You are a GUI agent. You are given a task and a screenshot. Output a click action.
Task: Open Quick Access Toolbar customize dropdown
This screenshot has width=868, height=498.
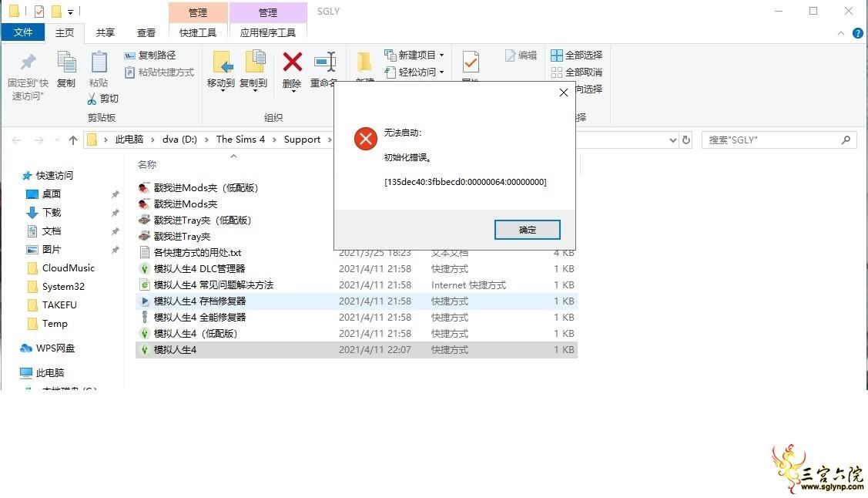point(70,12)
